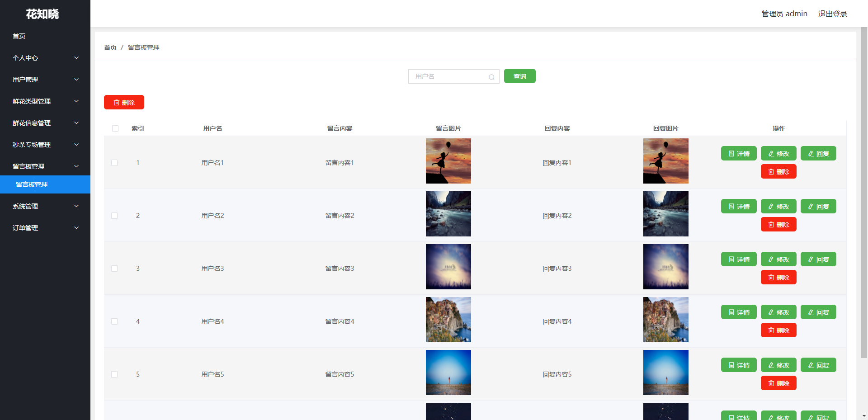Open the 订单管理 sidebar menu
868x420 pixels.
pos(45,228)
